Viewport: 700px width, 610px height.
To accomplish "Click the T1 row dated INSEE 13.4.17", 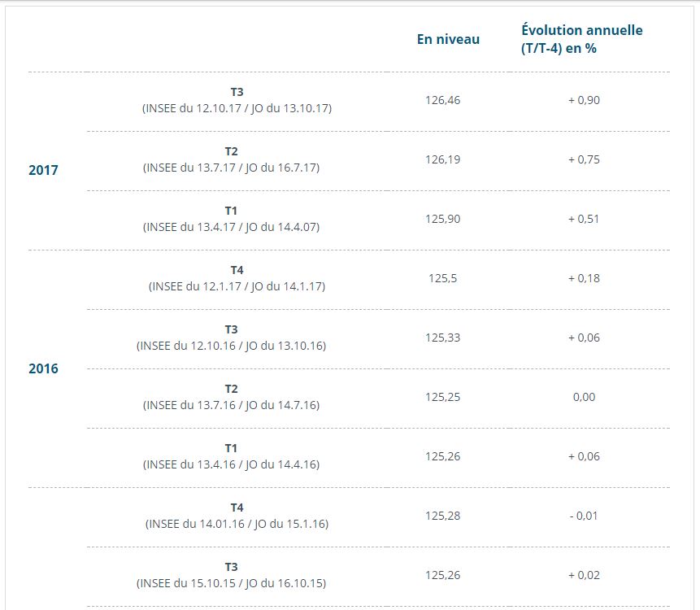I will point(232,219).
